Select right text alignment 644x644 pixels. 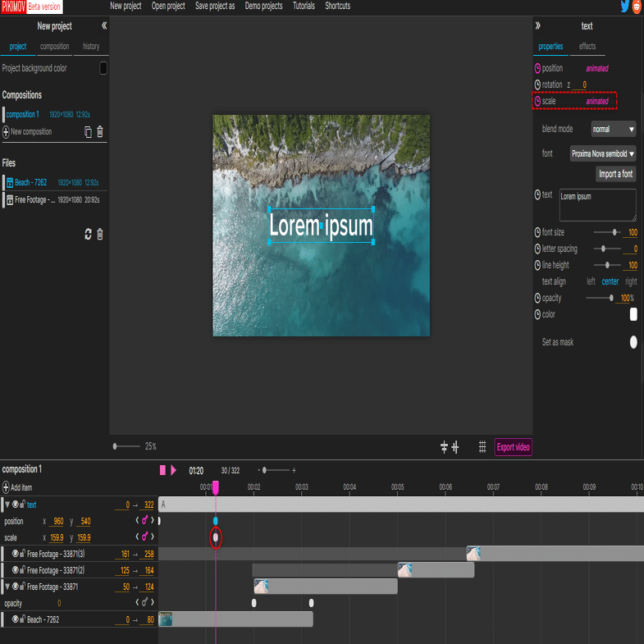pos(631,281)
